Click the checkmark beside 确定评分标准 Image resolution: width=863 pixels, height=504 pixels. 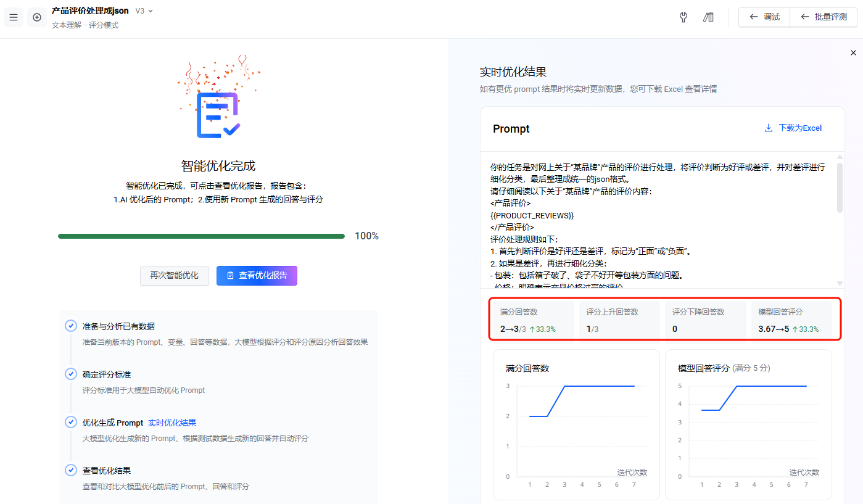click(71, 374)
